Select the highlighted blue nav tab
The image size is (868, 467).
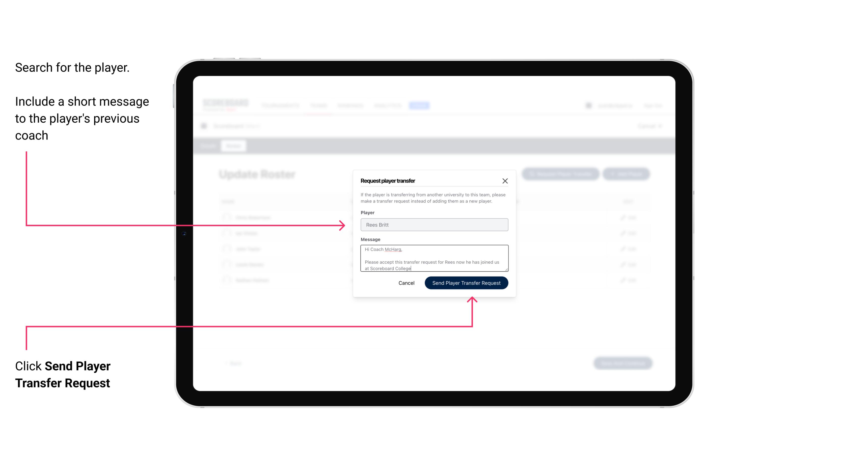coord(418,105)
